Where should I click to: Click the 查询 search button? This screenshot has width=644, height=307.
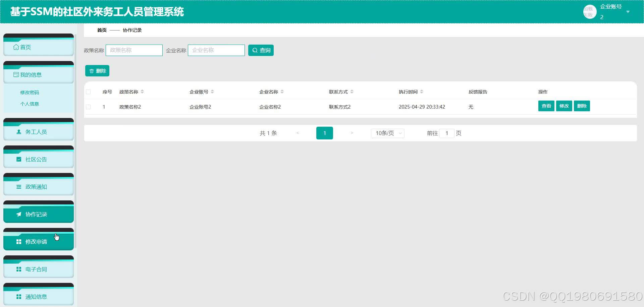[261, 50]
